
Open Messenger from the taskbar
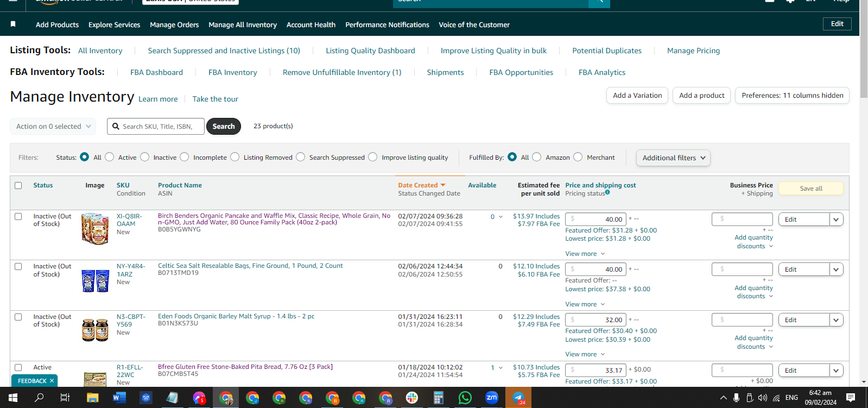[199, 398]
